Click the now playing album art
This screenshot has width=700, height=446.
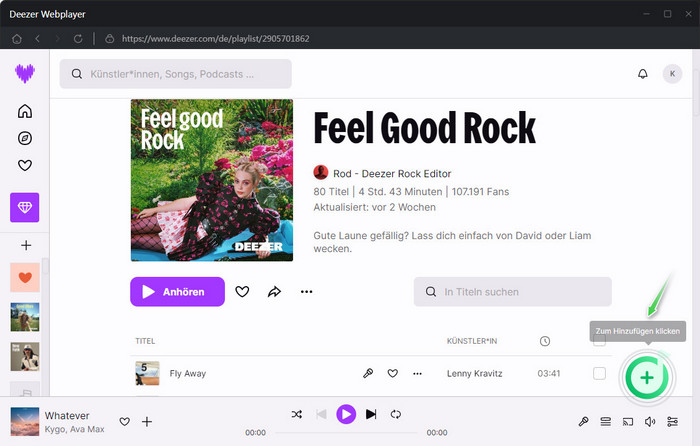[x=25, y=421]
